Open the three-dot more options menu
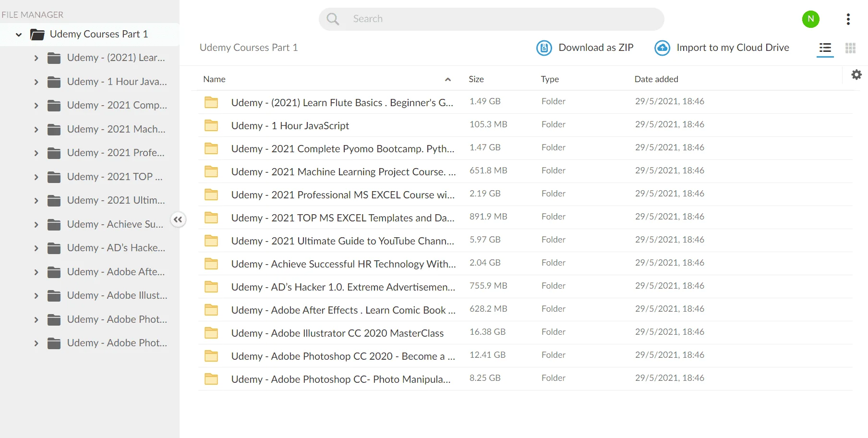868x438 pixels. point(848,19)
